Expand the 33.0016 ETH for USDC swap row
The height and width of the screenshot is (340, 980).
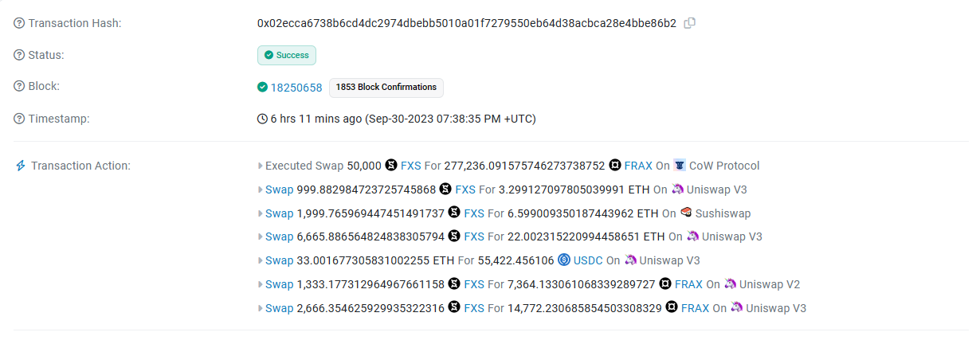(x=260, y=260)
